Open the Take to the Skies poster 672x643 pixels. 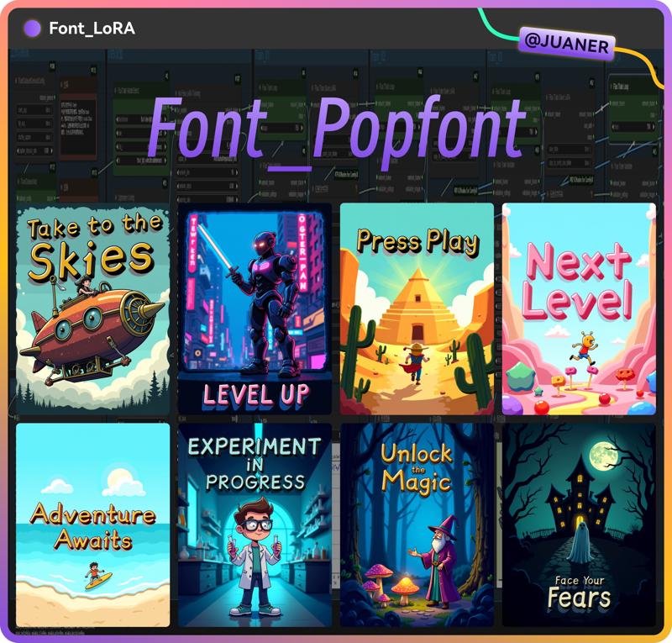[92, 308]
